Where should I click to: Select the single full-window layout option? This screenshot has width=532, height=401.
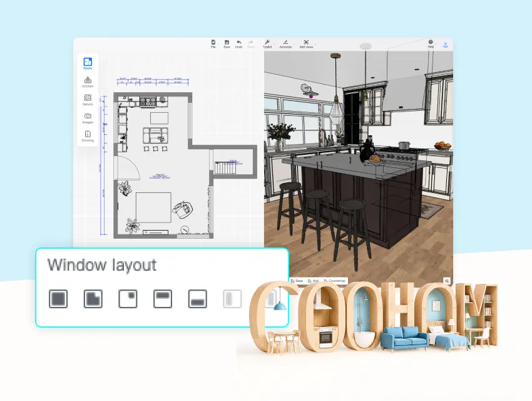[x=58, y=299]
